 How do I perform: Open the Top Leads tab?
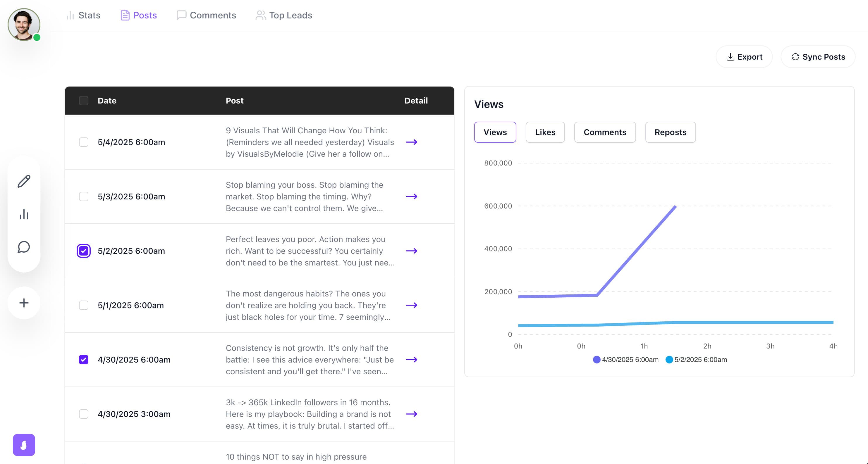[284, 15]
